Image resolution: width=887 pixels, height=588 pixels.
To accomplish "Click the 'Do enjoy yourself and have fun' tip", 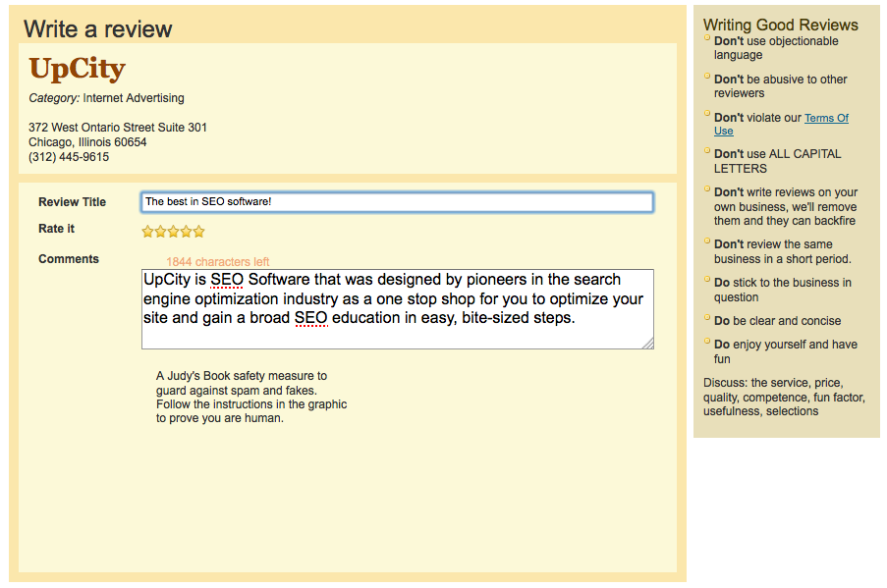I will (x=786, y=351).
